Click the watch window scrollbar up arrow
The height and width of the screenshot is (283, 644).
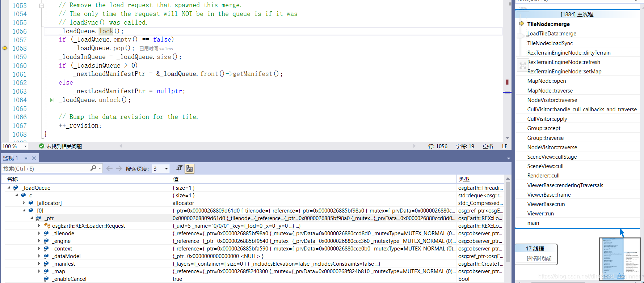(508, 179)
